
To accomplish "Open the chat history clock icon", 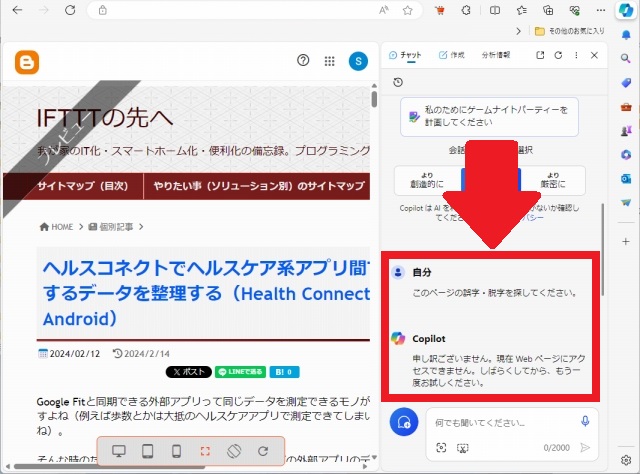I will [398, 82].
